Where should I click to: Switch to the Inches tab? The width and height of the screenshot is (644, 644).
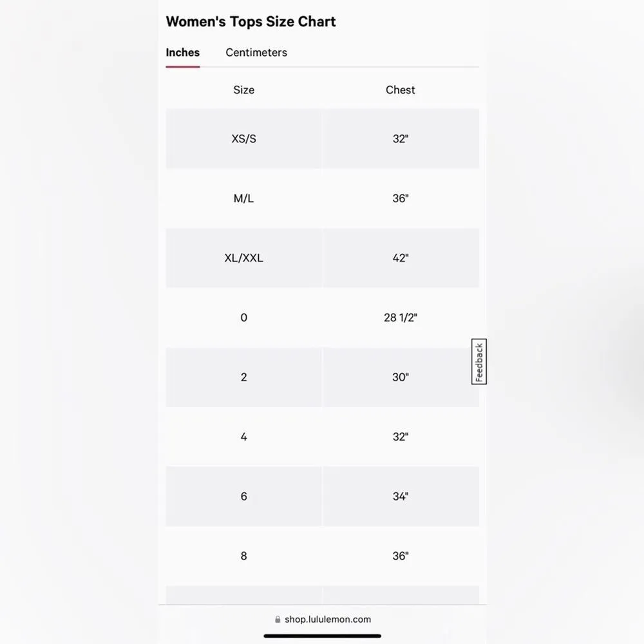[183, 53]
